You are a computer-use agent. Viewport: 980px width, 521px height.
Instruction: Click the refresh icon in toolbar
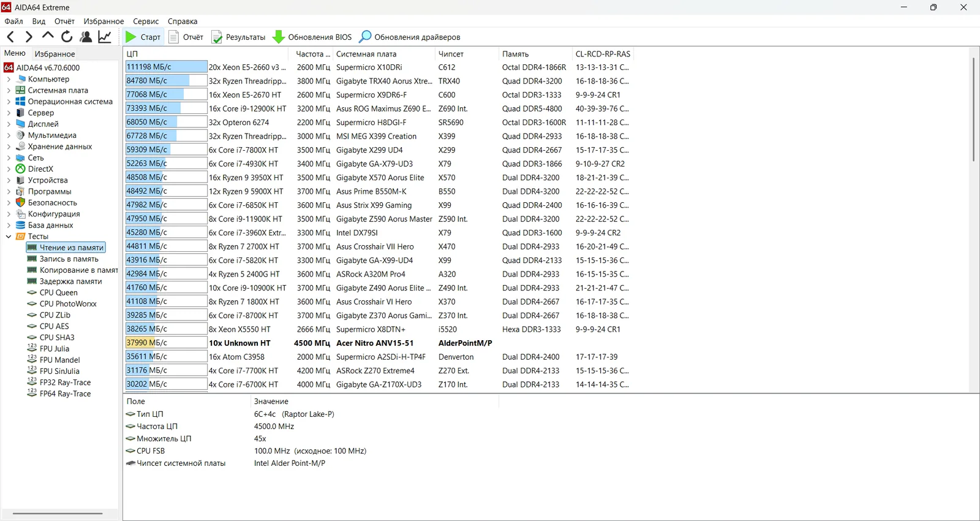[67, 37]
